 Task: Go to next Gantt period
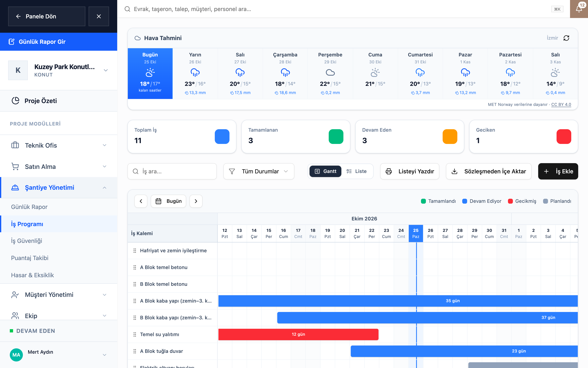click(x=196, y=201)
